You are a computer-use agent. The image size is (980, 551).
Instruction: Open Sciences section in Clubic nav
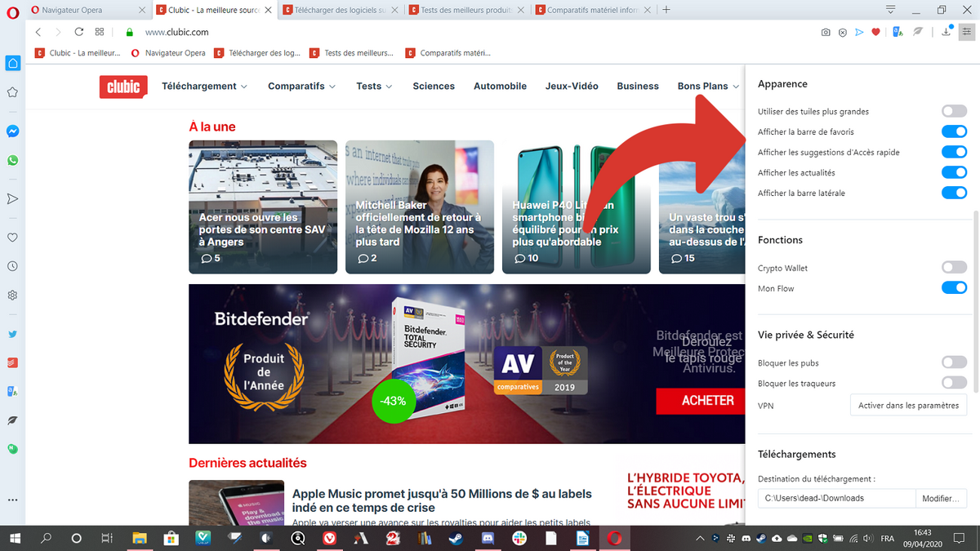point(434,86)
